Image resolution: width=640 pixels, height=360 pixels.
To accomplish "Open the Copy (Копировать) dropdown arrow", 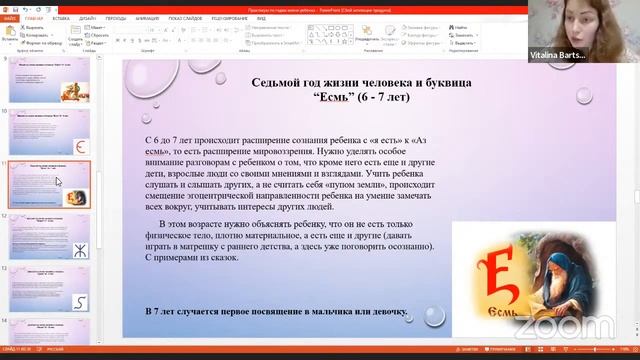I will coord(52,36).
